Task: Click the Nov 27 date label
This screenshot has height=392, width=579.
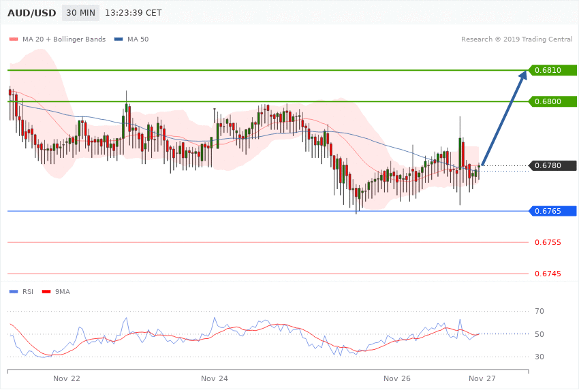Action: [482, 378]
